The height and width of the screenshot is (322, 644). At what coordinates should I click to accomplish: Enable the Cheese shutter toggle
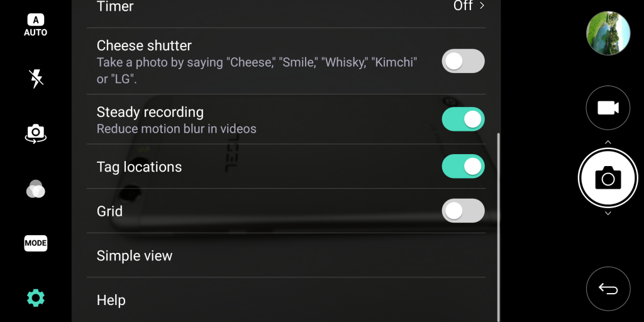pyautogui.click(x=464, y=61)
